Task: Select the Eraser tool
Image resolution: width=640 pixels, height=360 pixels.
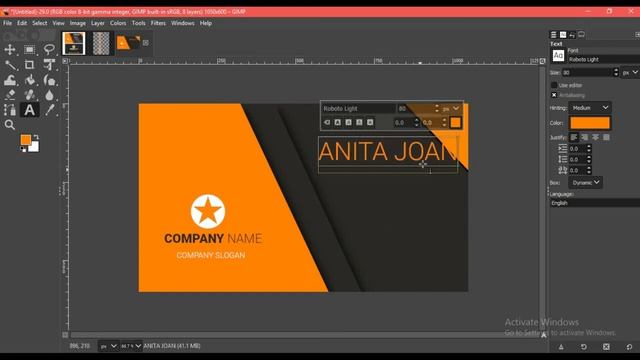Action: pos(9,95)
